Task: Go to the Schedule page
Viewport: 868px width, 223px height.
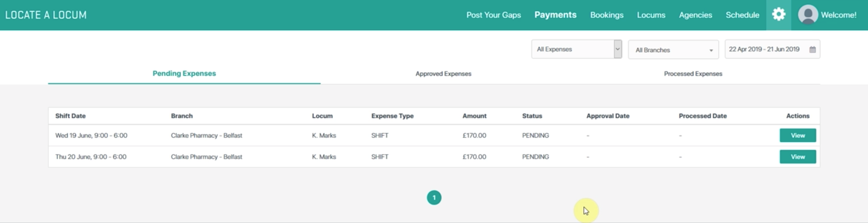Action: (742, 15)
